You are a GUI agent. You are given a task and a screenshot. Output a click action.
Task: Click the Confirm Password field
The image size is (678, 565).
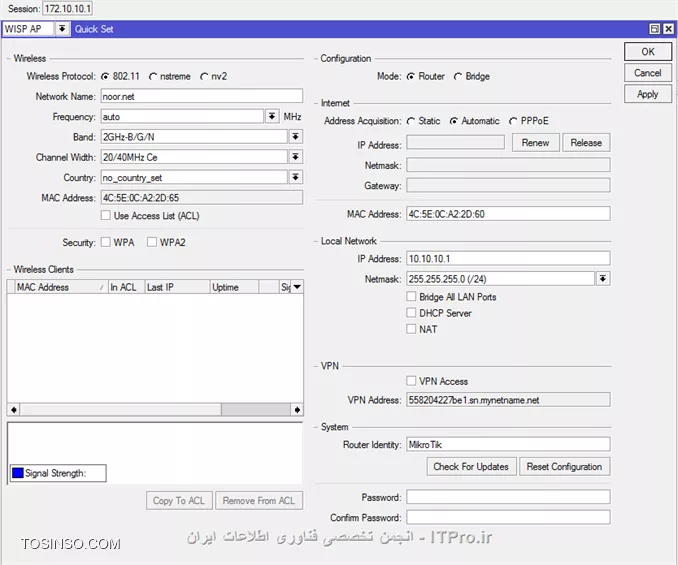point(508,517)
